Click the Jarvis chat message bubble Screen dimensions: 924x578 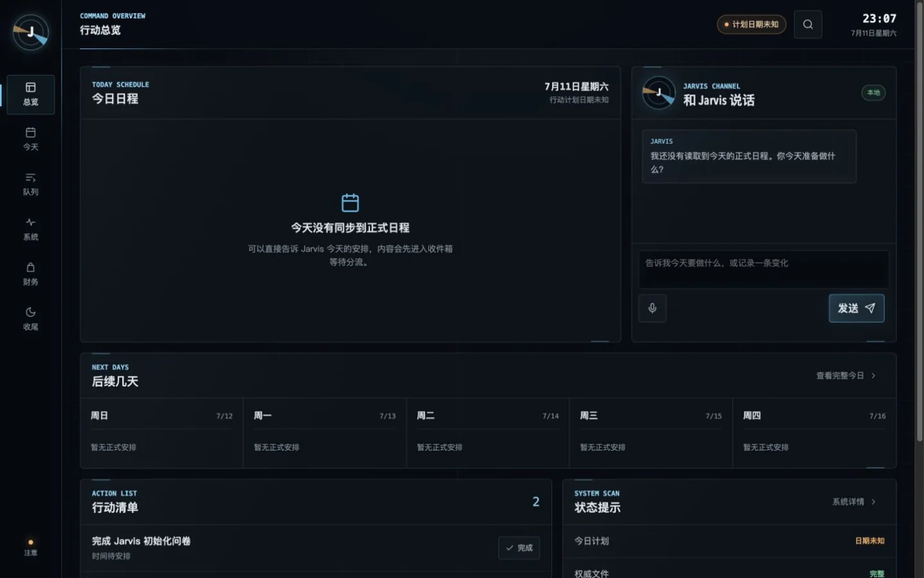coord(749,157)
